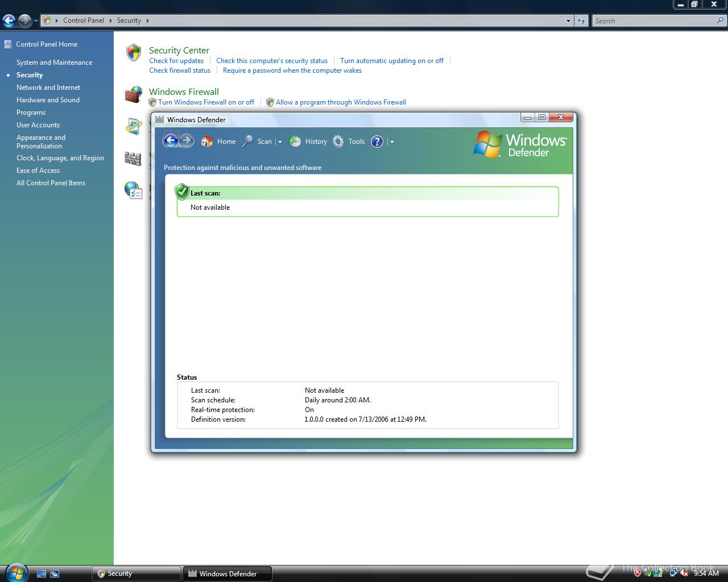728x582 pixels.
Task: Click the gear Tools icon
Action: pos(338,142)
